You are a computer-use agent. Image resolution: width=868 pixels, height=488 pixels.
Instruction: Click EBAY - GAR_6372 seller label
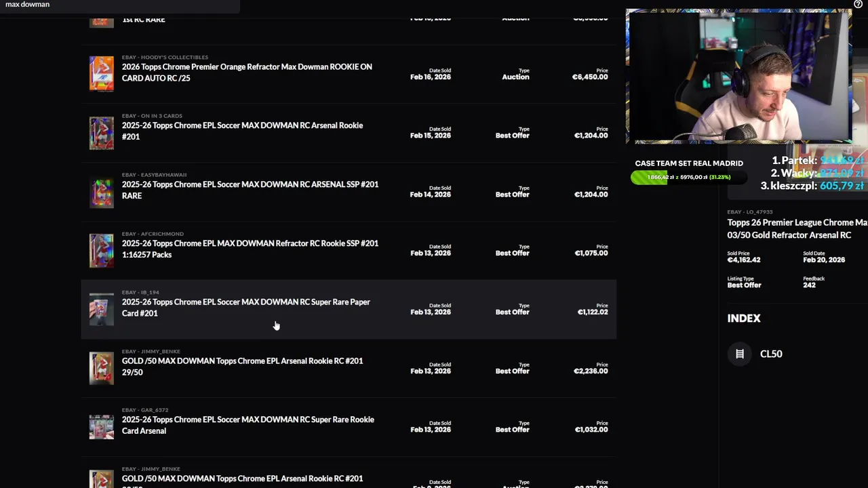[x=145, y=410]
